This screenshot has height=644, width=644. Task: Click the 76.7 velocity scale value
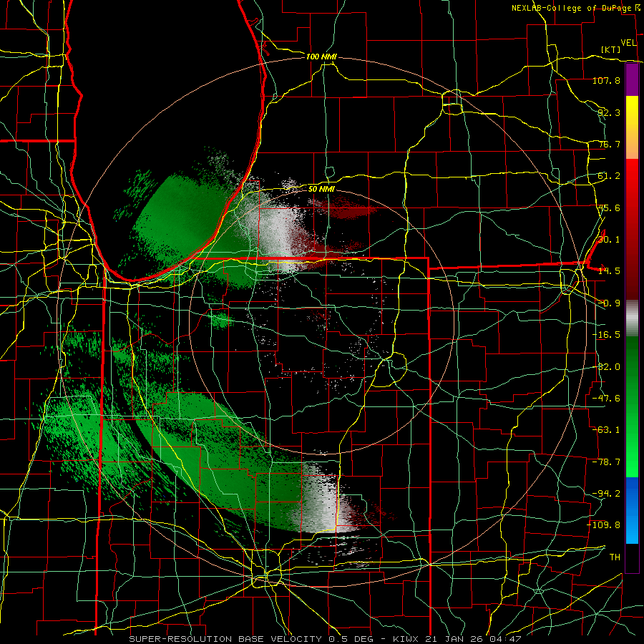[x=609, y=144]
